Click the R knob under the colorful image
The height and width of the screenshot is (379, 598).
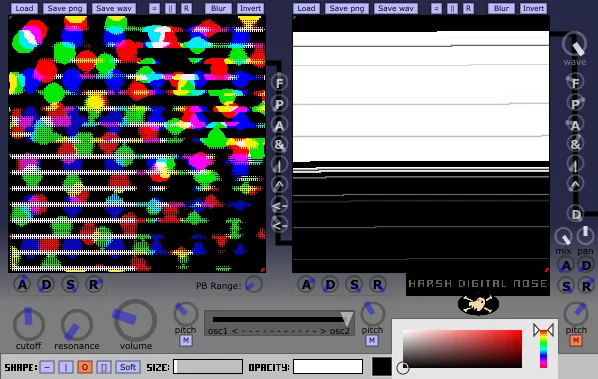(94, 284)
